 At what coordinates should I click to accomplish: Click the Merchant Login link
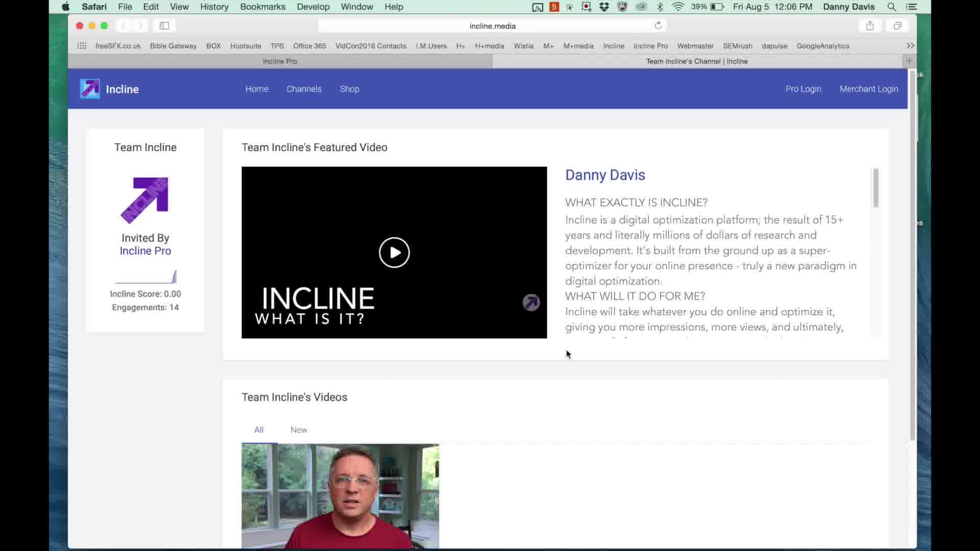(869, 89)
